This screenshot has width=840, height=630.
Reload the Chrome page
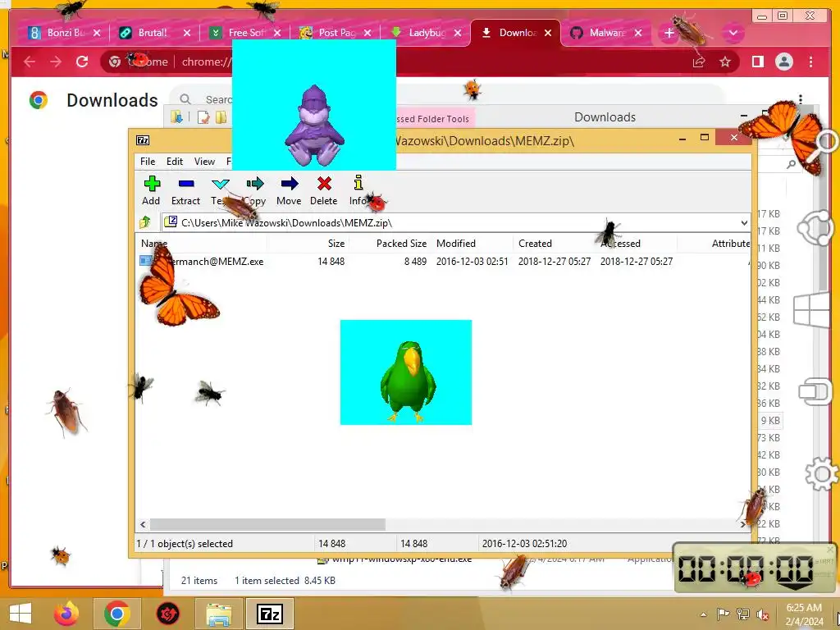82,62
